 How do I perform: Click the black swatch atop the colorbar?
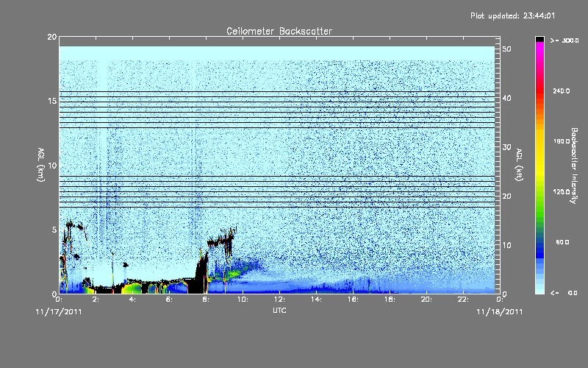coord(539,39)
